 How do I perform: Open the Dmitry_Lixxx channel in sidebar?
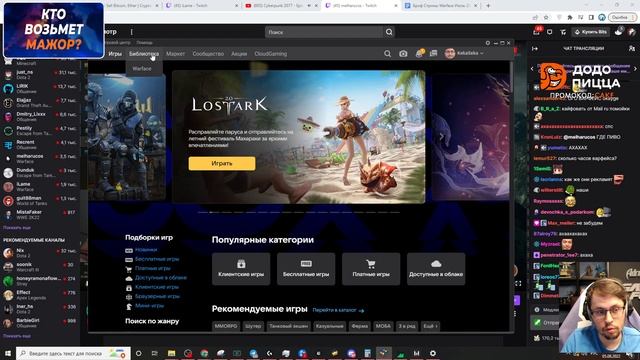tap(40, 116)
